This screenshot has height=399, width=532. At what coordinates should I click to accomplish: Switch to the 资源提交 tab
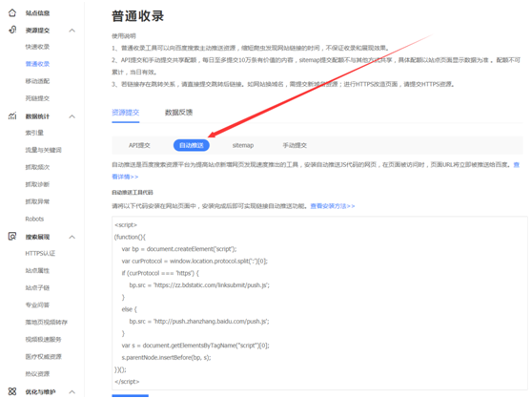[126, 113]
